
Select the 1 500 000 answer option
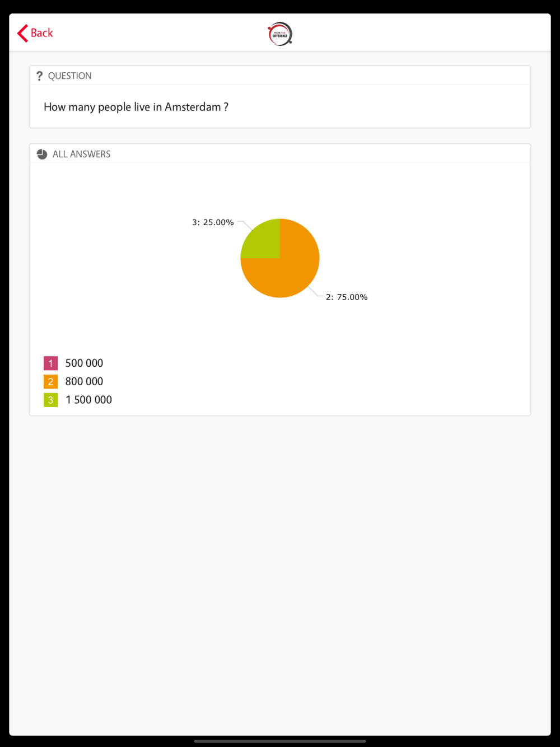[88, 400]
